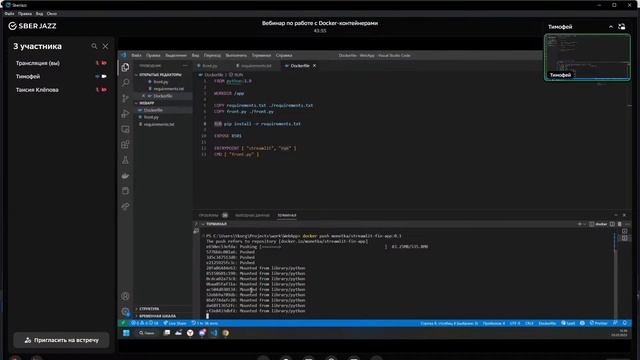Image resolution: width=640 pixels, height=360 pixels.
Task: Open taskbar Search box in shared screen
Action: point(147,333)
